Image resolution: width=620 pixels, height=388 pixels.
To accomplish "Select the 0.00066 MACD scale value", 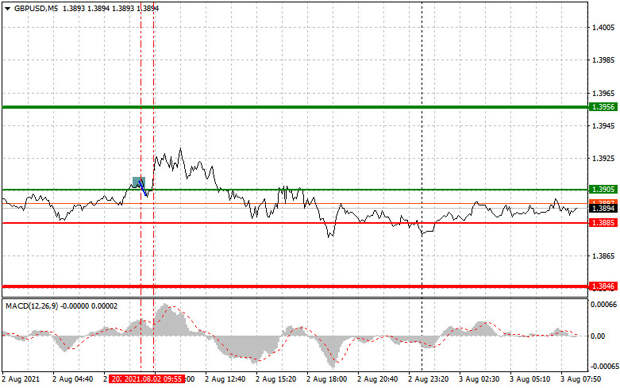I will point(603,305).
